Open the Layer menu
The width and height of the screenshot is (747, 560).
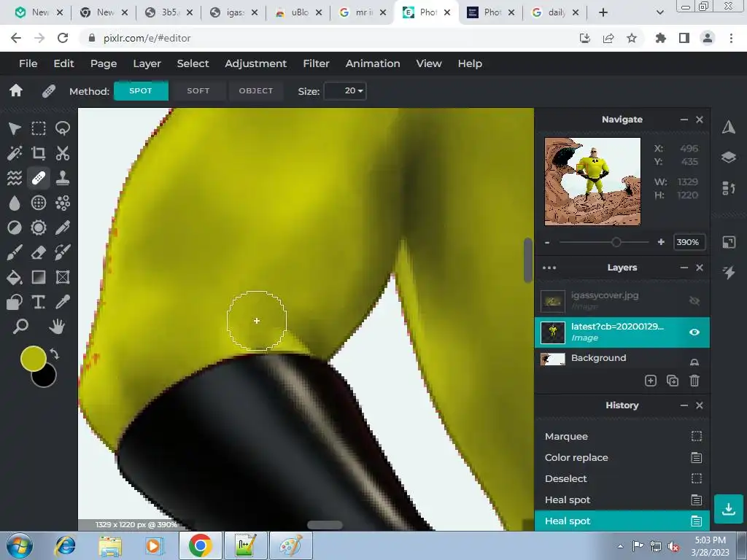pos(147,63)
